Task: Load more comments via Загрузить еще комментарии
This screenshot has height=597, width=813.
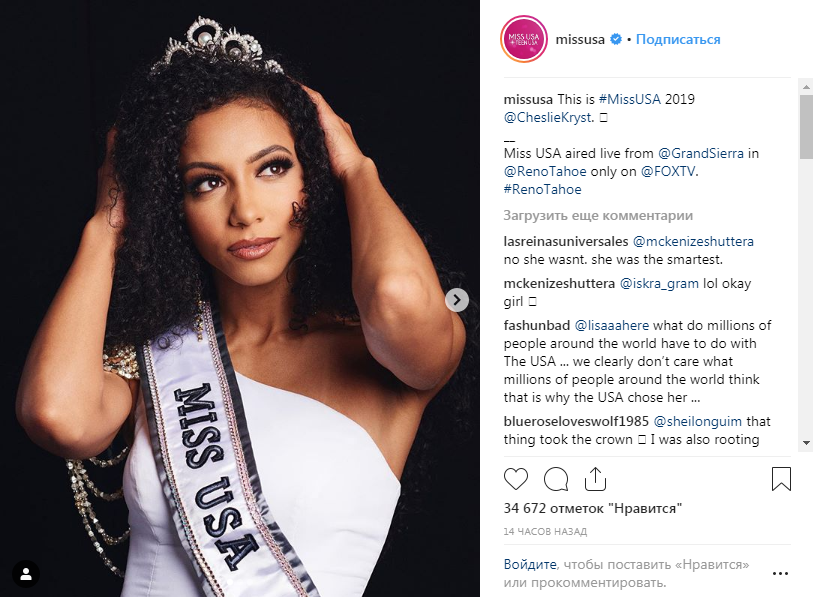Action: pos(598,215)
